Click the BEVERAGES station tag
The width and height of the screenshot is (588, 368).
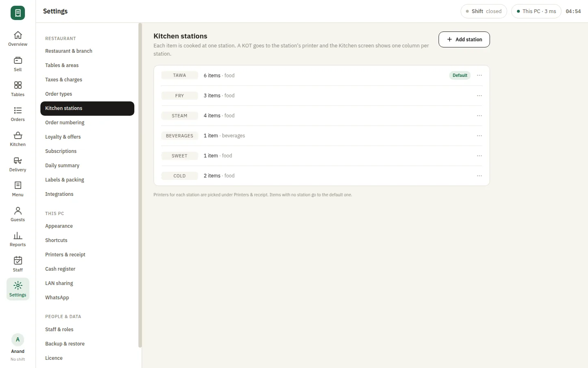[180, 136]
